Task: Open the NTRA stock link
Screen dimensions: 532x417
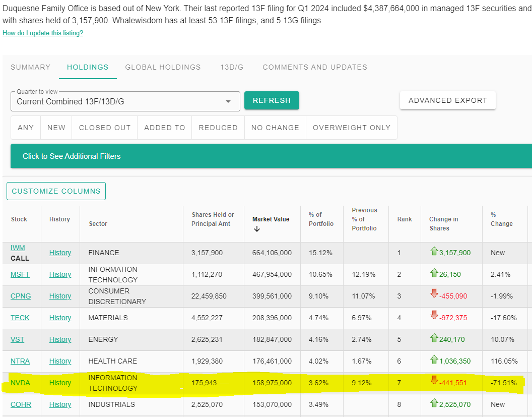Action: 20,362
